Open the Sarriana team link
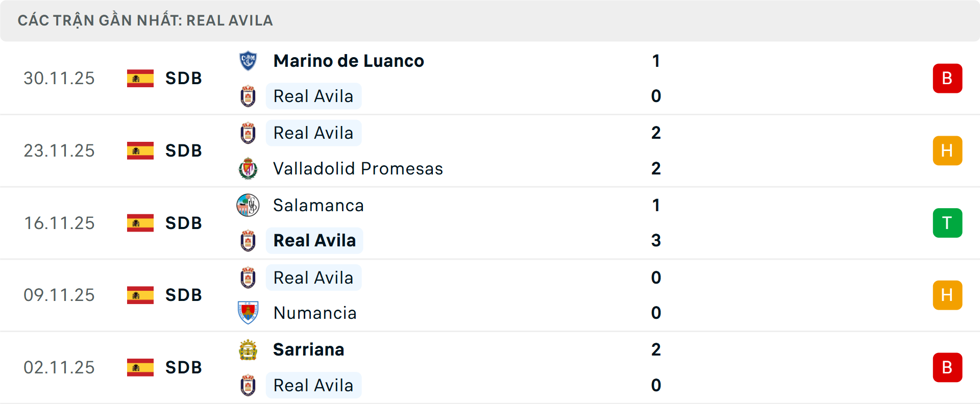The image size is (980, 404). (x=309, y=350)
